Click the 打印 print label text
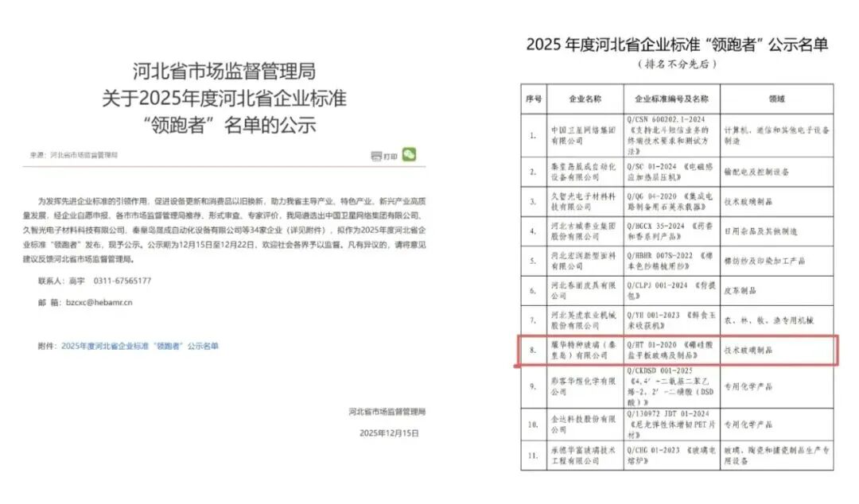859x504 pixels. point(391,157)
